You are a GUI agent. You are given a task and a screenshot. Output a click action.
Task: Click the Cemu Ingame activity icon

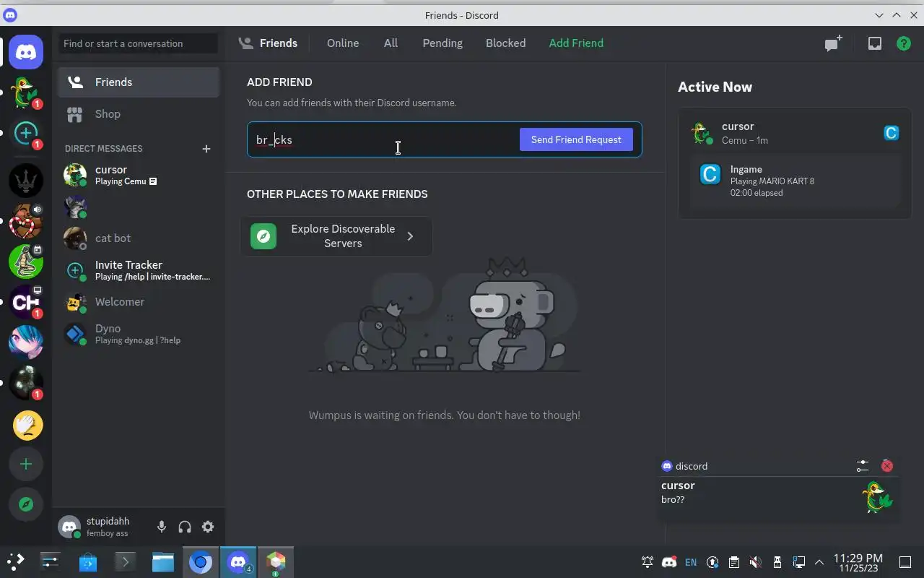[710, 174]
